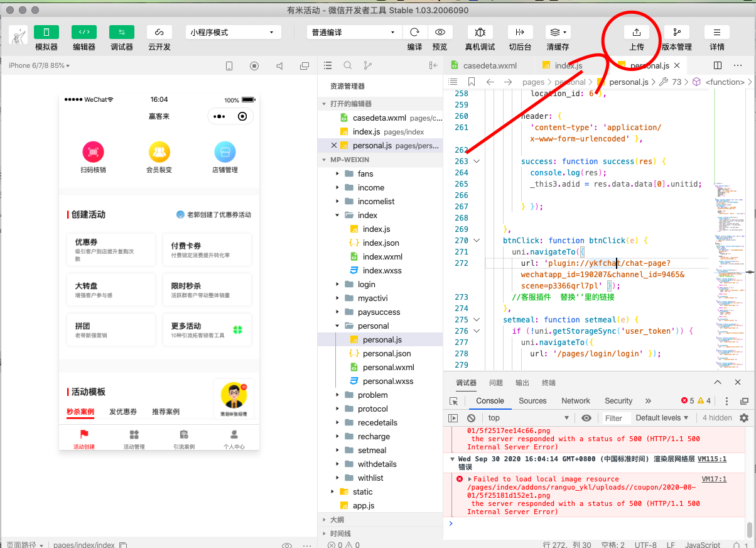The image size is (756, 548).
Task: Tap 优惠券 card in the simulator
Action: 111,249
